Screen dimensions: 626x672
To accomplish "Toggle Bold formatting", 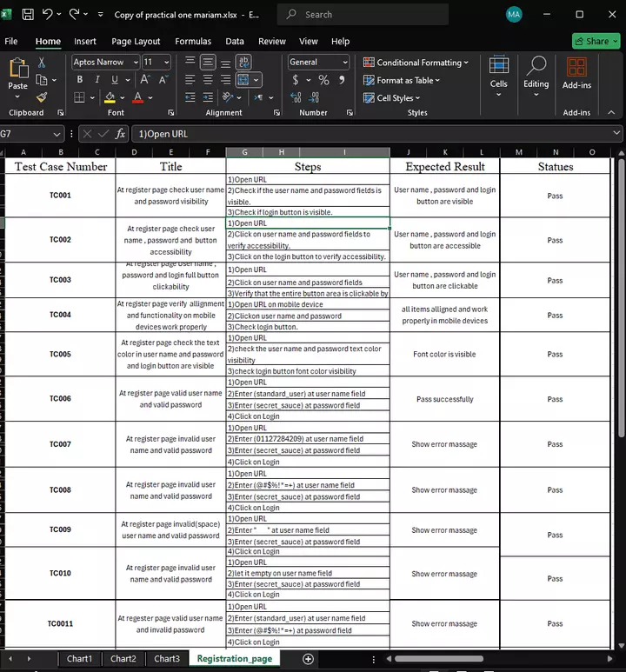I will [79, 80].
